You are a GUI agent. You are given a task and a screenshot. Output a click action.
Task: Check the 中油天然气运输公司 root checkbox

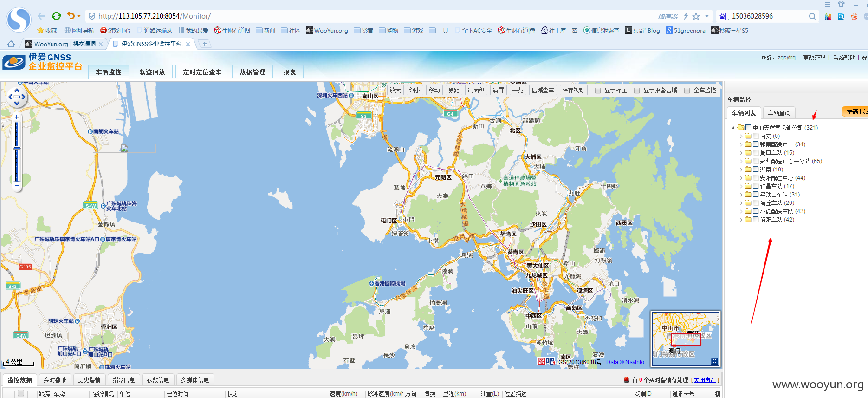coord(748,127)
